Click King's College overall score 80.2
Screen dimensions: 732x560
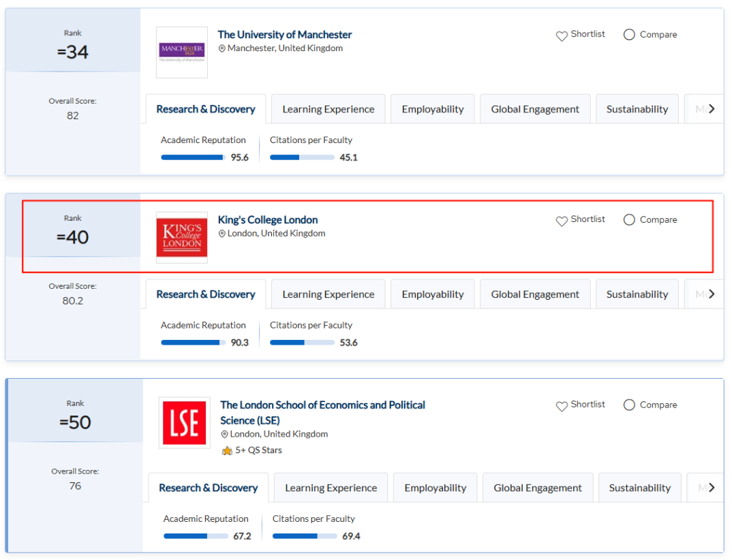point(73,301)
